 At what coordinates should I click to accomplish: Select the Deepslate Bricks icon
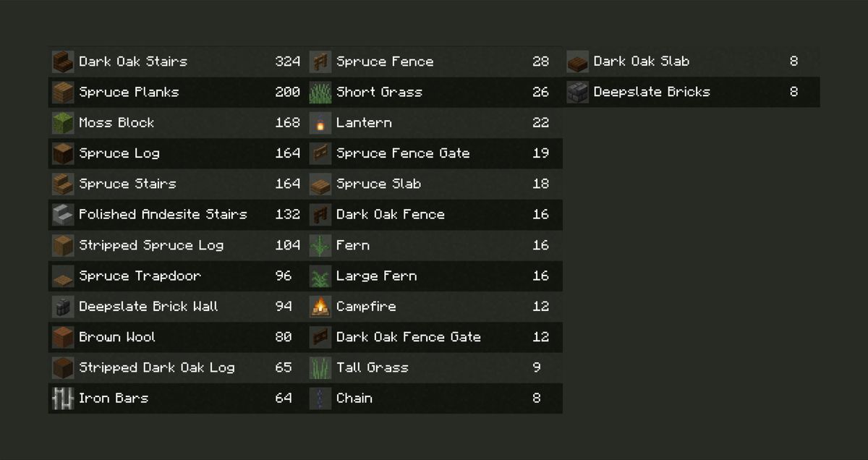577,92
